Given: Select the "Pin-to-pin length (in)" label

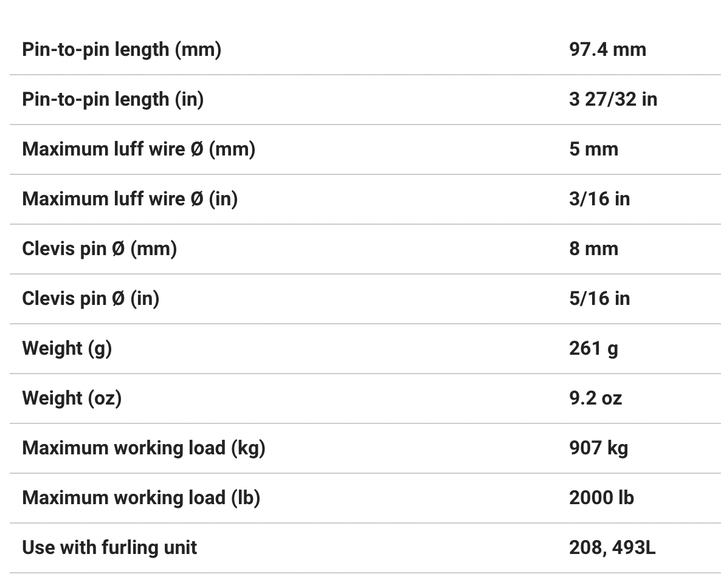Looking at the screenshot, I should pyautogui.click(x=112, y=99).
